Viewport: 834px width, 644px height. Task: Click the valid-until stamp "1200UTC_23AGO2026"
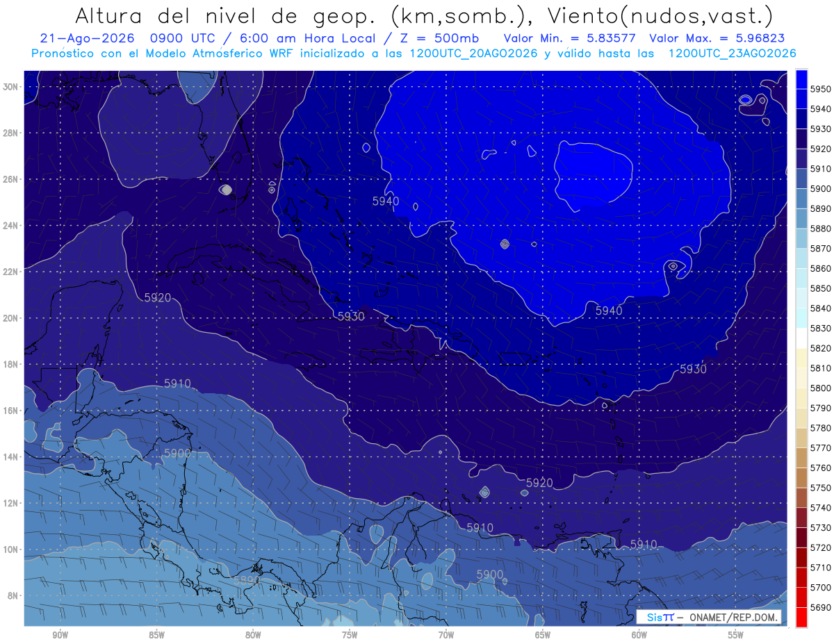(x=733, y=53)
